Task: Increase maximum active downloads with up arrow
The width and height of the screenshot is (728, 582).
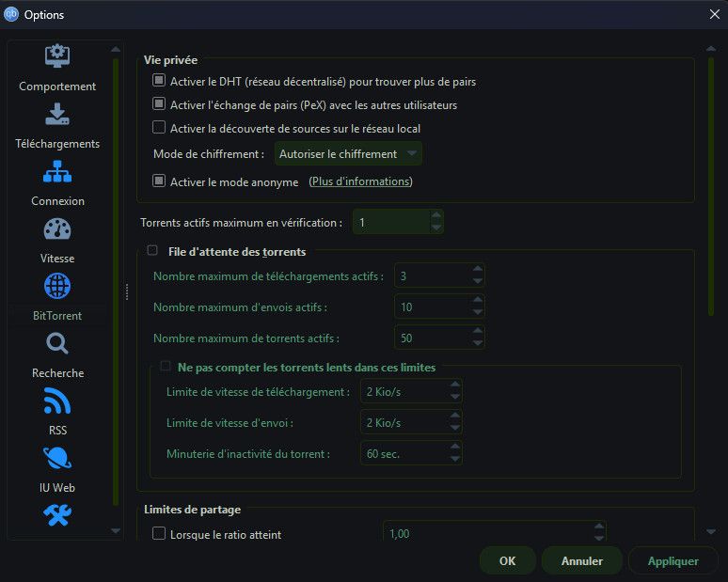Action: [x=478, y=270]
